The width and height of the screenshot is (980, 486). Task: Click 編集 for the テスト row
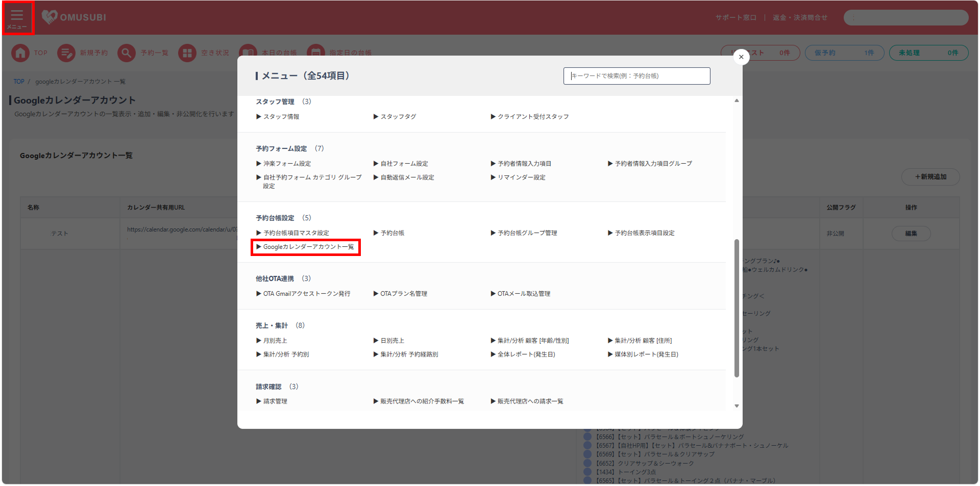pos(911,234)
